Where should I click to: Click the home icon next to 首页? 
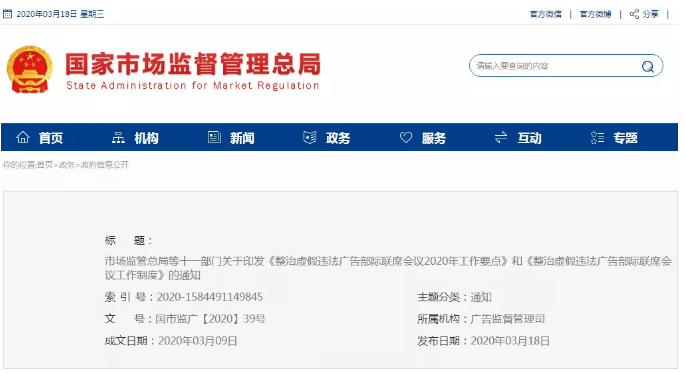click(x=23, y=138)
